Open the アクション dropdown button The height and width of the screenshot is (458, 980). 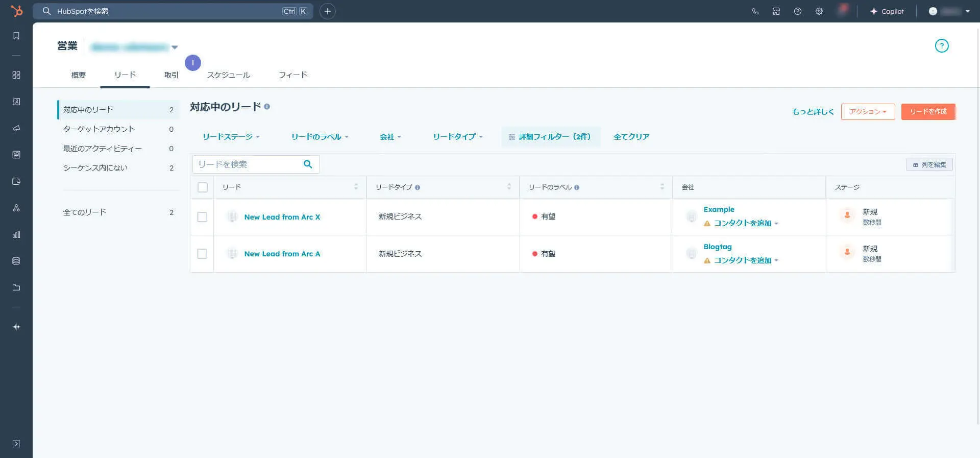(868, 112)
